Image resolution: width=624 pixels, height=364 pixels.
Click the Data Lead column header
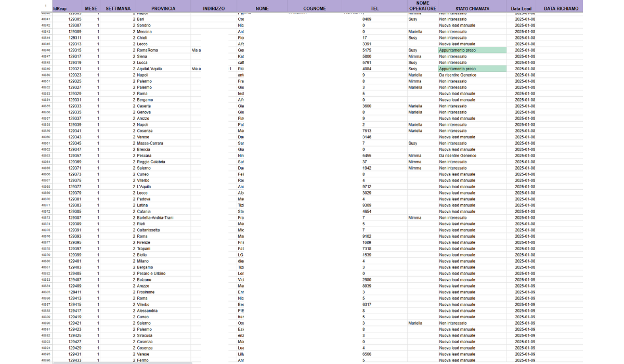click(x=522, y=8)
